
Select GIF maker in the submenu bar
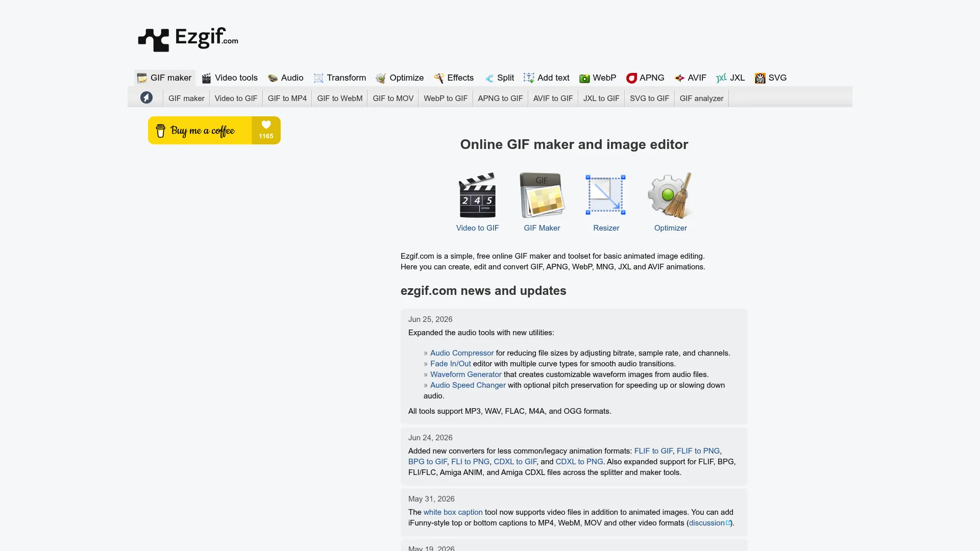tap(186, 98)
